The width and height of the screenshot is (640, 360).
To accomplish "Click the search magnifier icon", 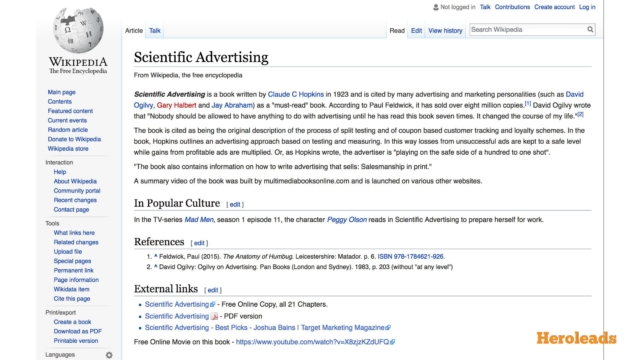I will coord(590,29).
